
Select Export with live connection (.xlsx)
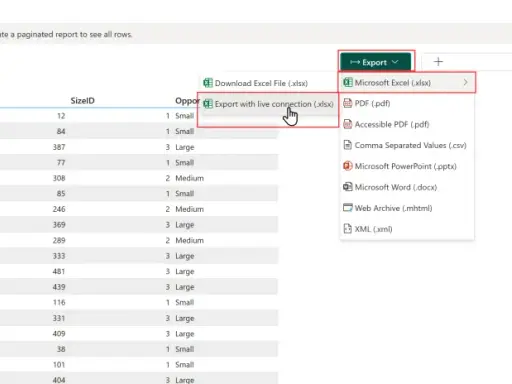(268, 104)
